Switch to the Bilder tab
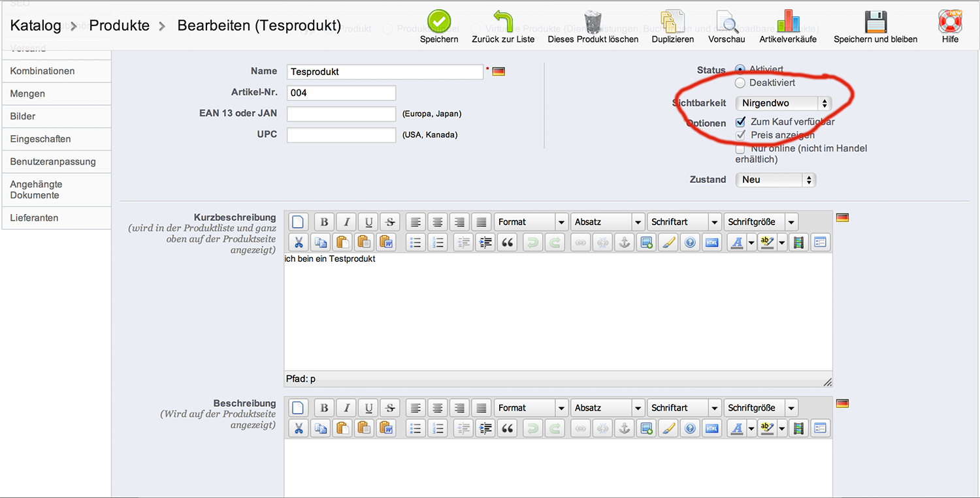The height and width of the screenshot is (498, 980). tap(56, 116)
